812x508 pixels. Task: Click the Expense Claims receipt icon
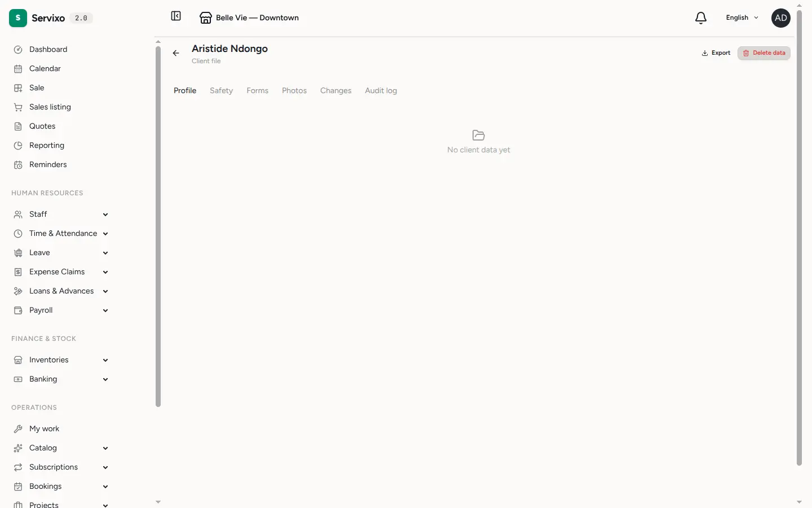click(18, 272)
